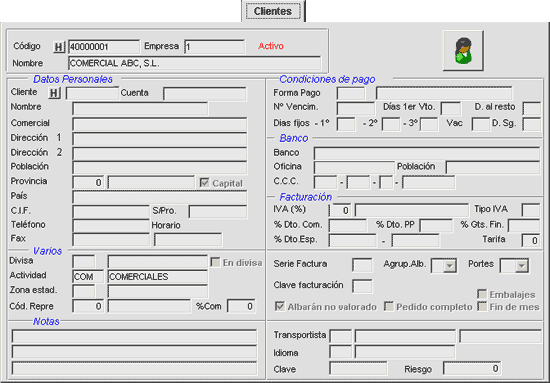Click the Riesgo input field

[x=472, y=368]
